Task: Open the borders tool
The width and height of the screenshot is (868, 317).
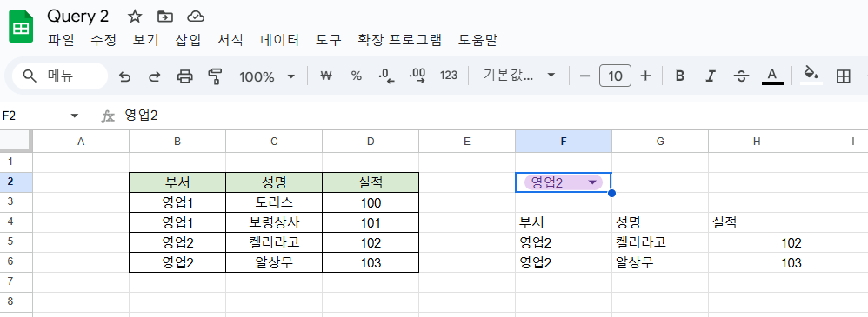Action: coord(843,76)
